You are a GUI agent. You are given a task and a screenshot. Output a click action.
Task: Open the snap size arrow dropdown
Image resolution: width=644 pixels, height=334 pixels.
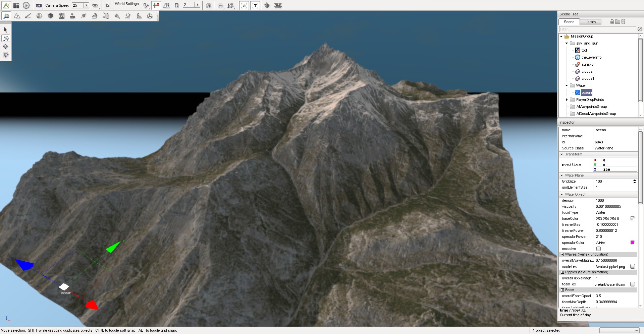pos(198,5)
